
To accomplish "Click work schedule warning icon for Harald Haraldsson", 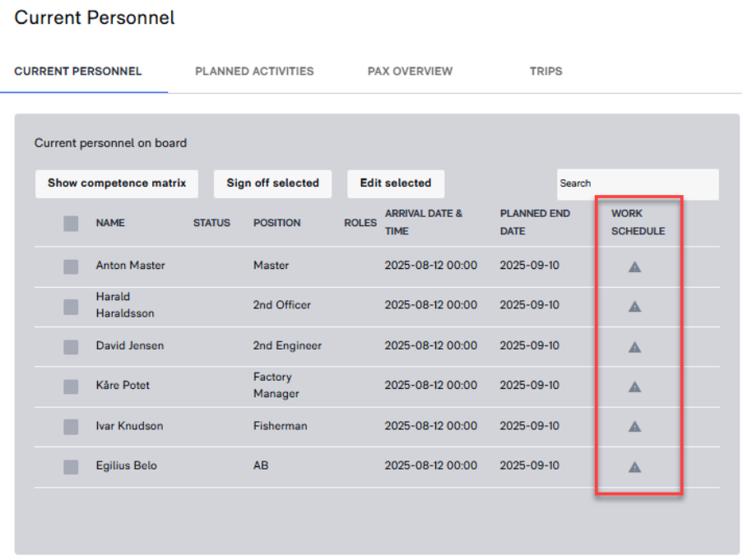I will coord(634,307).
